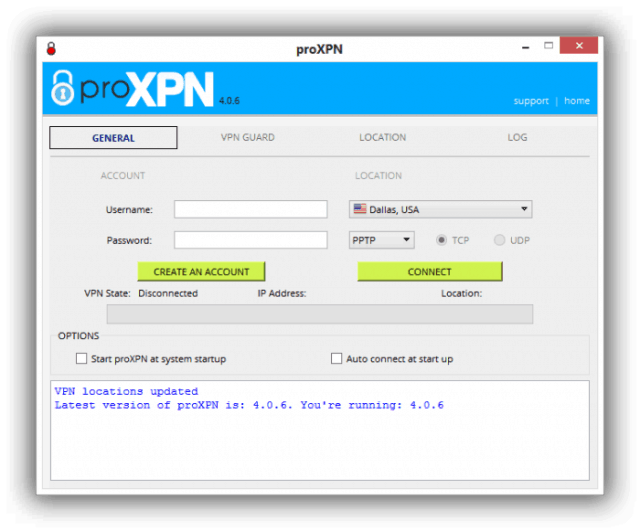Viewport: 640px width, 531px height.
Task: Click the 'VPN locations updated' log line
Action: click(x=126, y=391)
